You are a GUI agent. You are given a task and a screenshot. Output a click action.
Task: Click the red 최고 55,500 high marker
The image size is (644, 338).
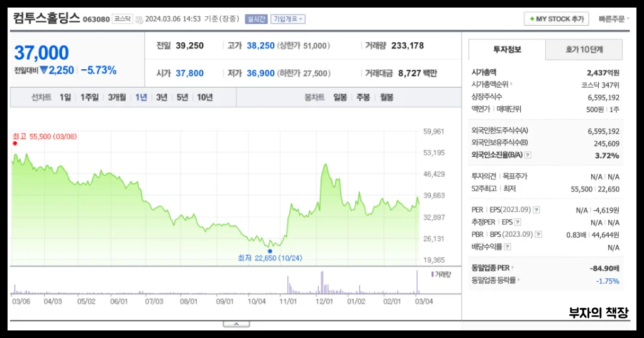pyautogui.click(x=15, y=144)
